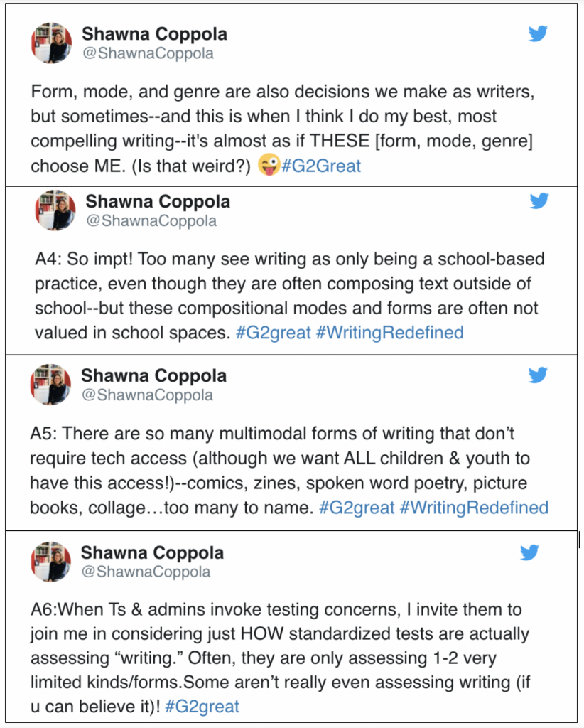Click #G2great hashtag in the A4 tweet
This screenshot has width=584, height=728.
pos(274,333)
